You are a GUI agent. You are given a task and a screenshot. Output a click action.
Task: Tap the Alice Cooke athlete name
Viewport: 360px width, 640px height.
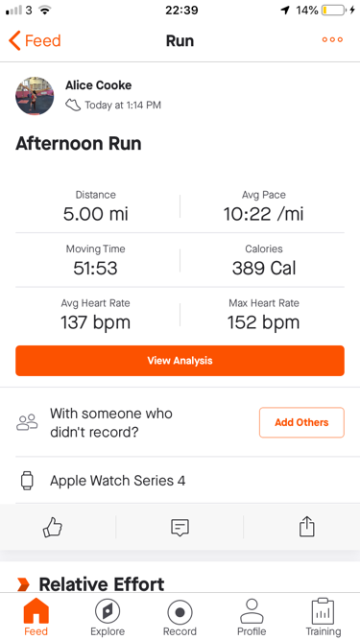pos(98,85)
